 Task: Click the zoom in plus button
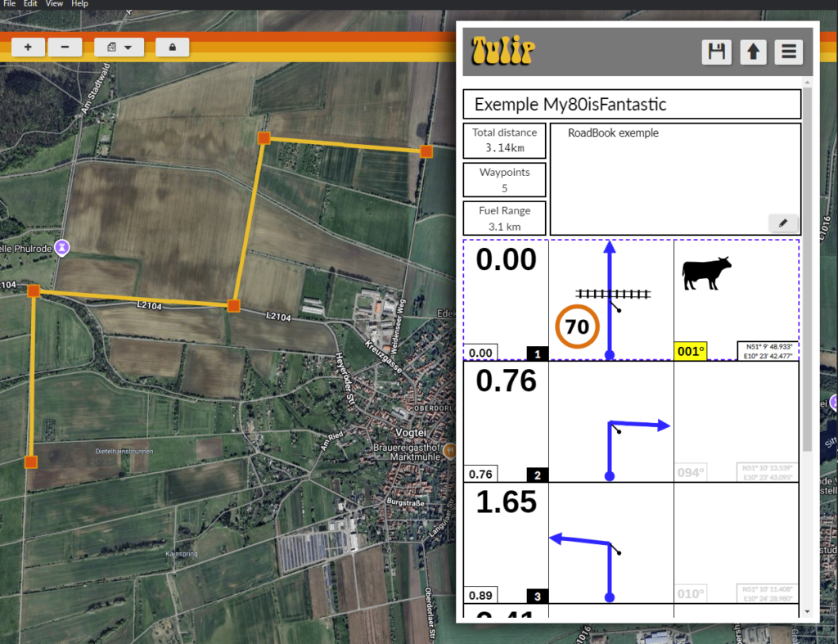click(x=28, y=47)
